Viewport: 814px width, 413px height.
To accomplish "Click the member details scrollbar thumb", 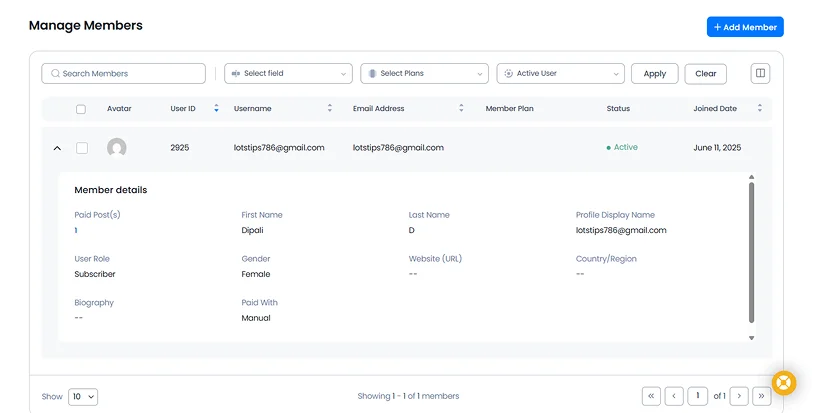I will (x=751, y=253).
